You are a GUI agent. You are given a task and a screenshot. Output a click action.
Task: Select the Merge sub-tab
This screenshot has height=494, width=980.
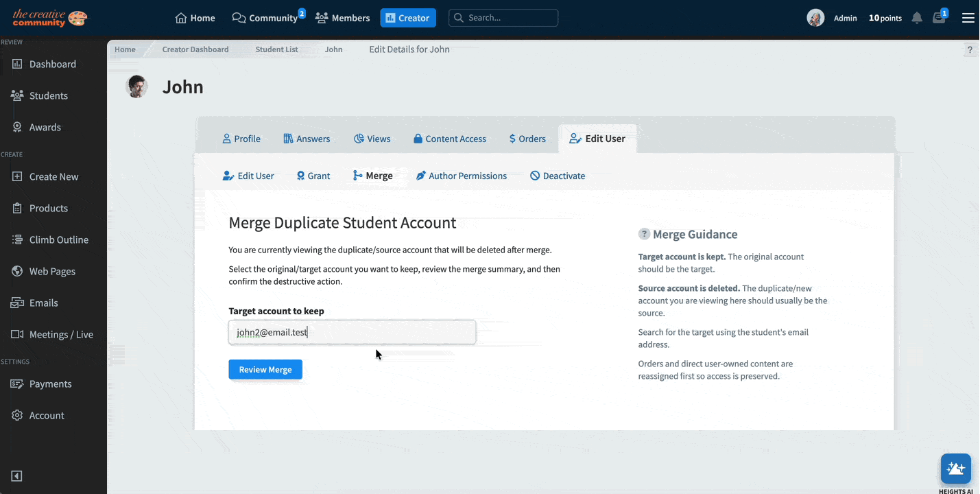coord(372,176)
